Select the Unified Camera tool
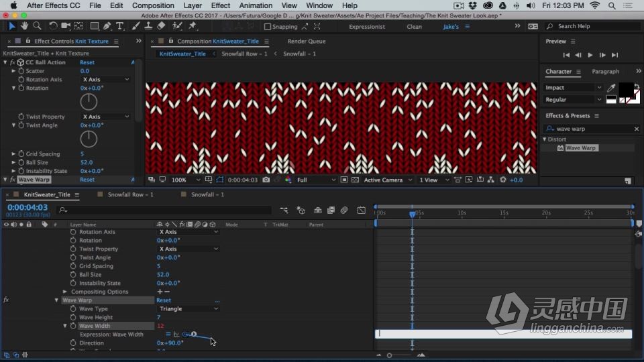 click(65, 26)
